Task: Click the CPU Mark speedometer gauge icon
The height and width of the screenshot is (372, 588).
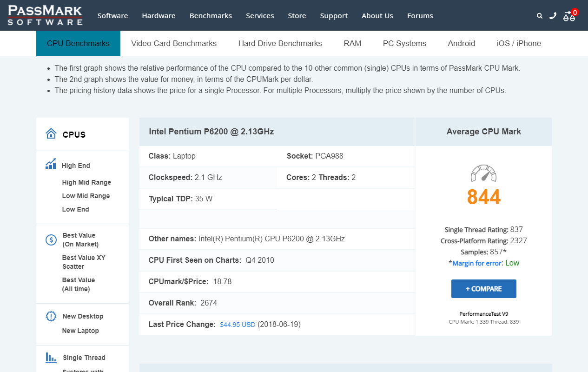Action: tap(483, 173)
